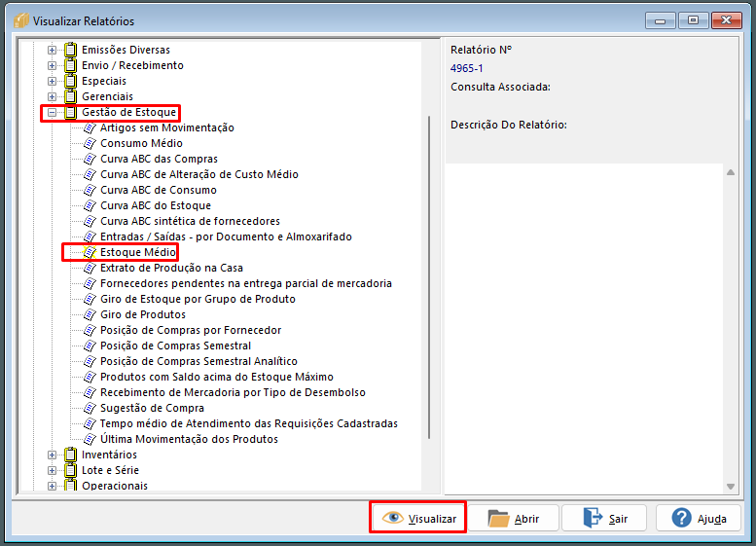Click the Inventários folder icon
This screenshot has width=756, height=546.
point(70,455)
